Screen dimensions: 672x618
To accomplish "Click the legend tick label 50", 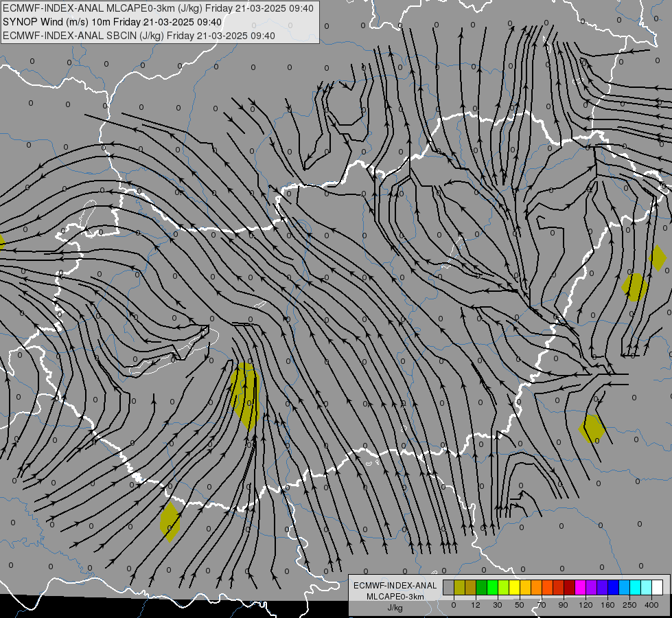I will pyautogui.click(x=520, y=605).
